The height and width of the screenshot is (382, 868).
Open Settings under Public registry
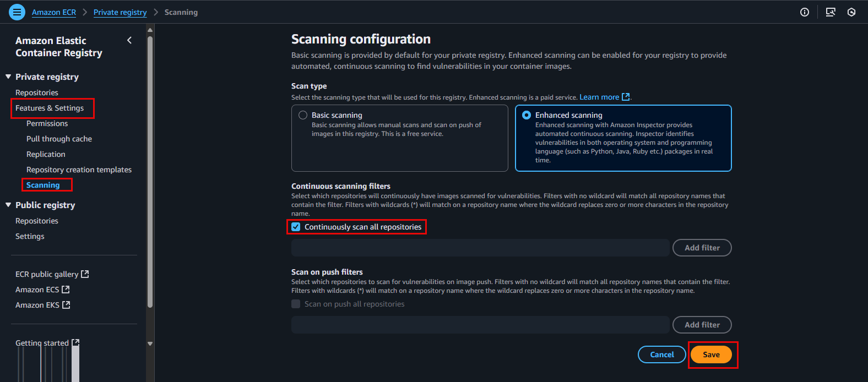click(x=30, y=236)
